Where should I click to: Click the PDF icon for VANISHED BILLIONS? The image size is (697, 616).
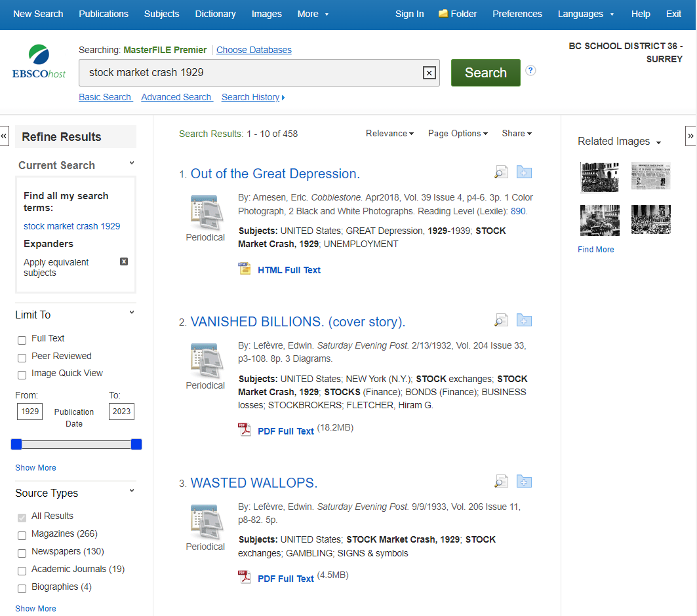245,429
